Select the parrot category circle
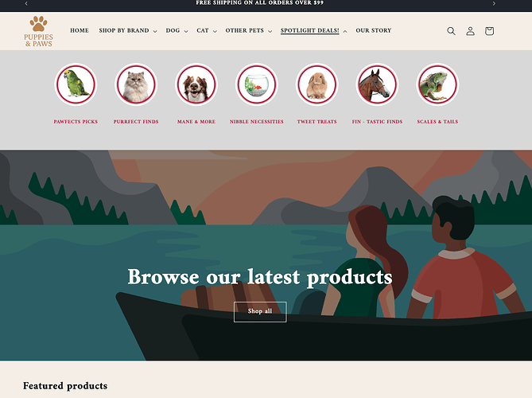 tap(76, 84)
